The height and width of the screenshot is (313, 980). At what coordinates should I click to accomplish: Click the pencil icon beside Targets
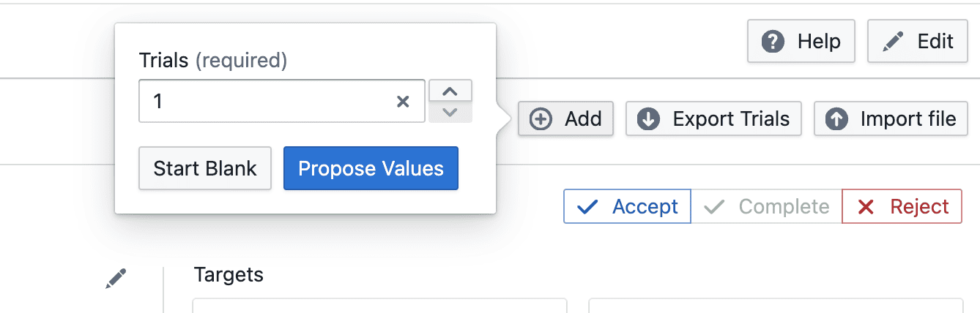click(x=115, y=278)
